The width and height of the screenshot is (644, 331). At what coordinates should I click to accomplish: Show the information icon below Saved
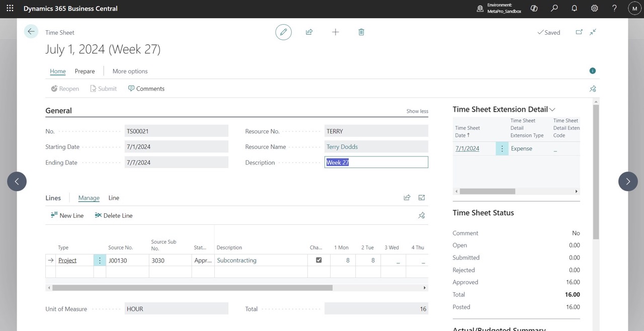click(593, 71)
